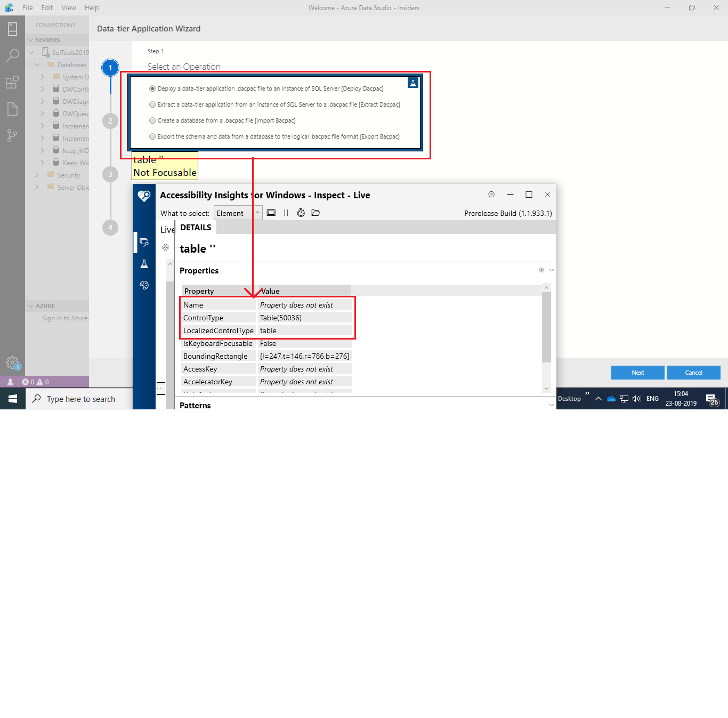Select the Export Bacpac radio button
Image resolution: width=728 pixels, height=718 pixels.
coord(152,136)
